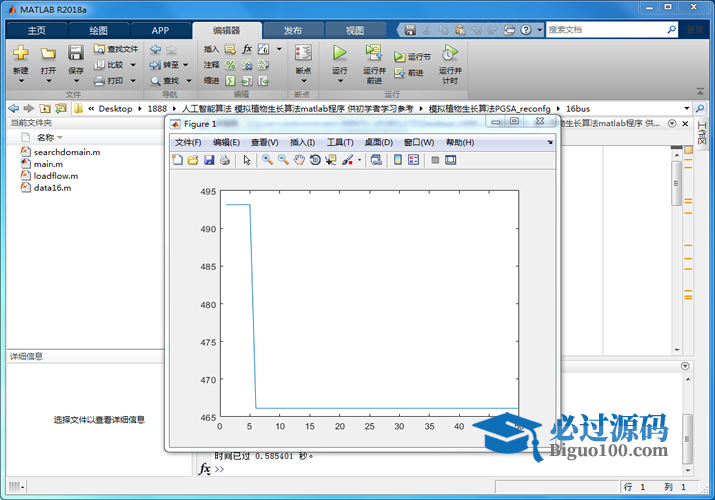The width and height of the screenshot is (715, 500).
Task: Toggle Figure 1 edit plot arrow tool
Action: click(247, 160)
